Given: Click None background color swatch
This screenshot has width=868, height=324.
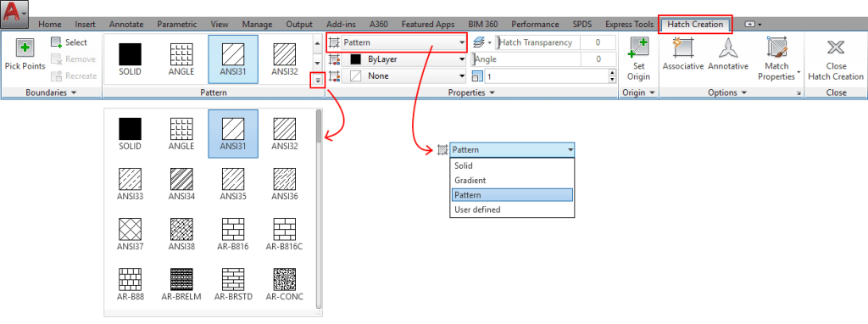Looking at the screenshot, I should 356,75.
